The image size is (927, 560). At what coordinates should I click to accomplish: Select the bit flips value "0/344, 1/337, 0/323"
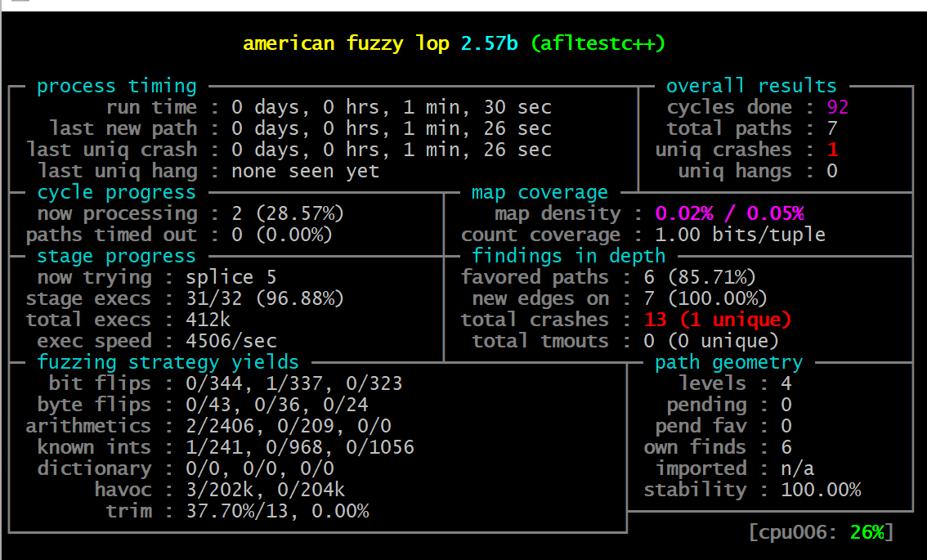pos(293,383)
